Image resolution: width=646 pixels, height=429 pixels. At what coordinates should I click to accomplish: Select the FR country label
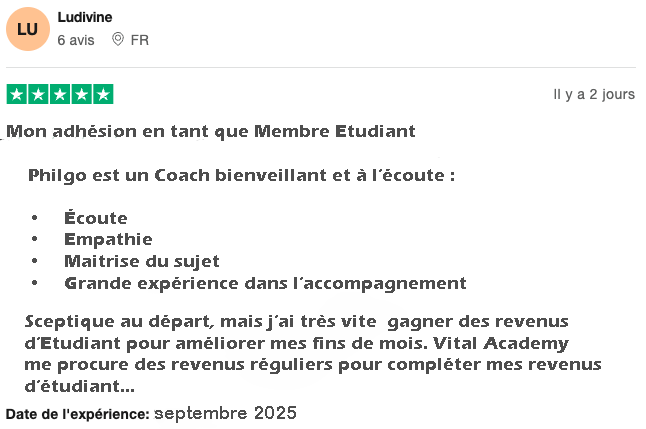(x=140, y=40)
